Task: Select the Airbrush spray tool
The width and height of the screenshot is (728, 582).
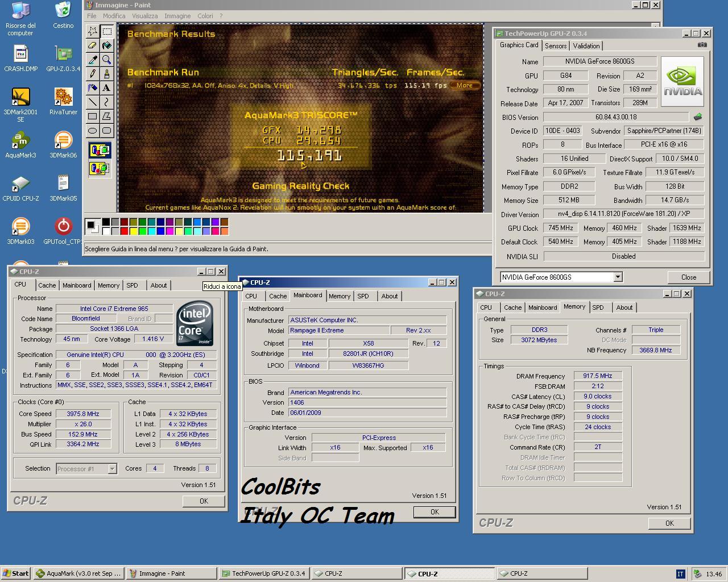Action: (92, 88)
